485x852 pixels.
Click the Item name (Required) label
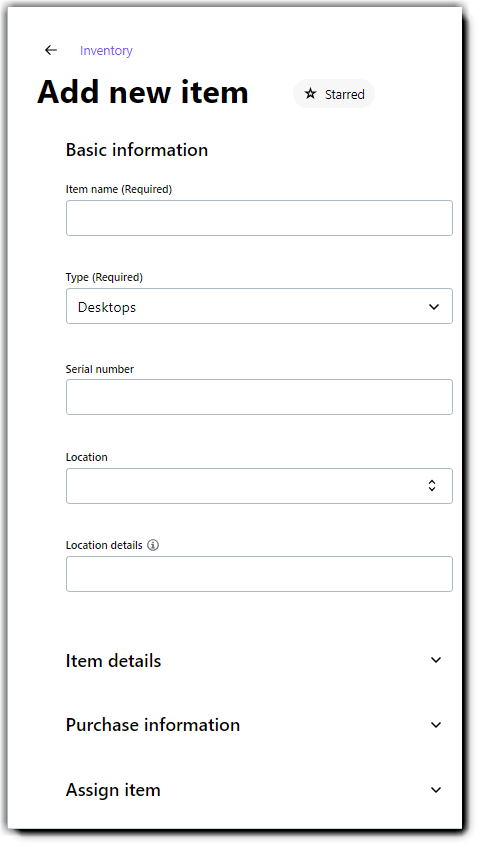click(119, 189)
